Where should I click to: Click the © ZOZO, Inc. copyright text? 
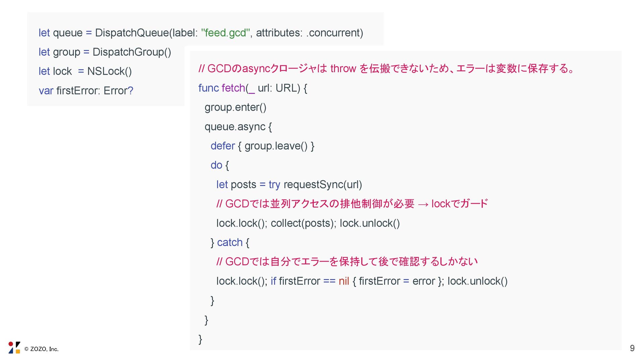[41, 349]
